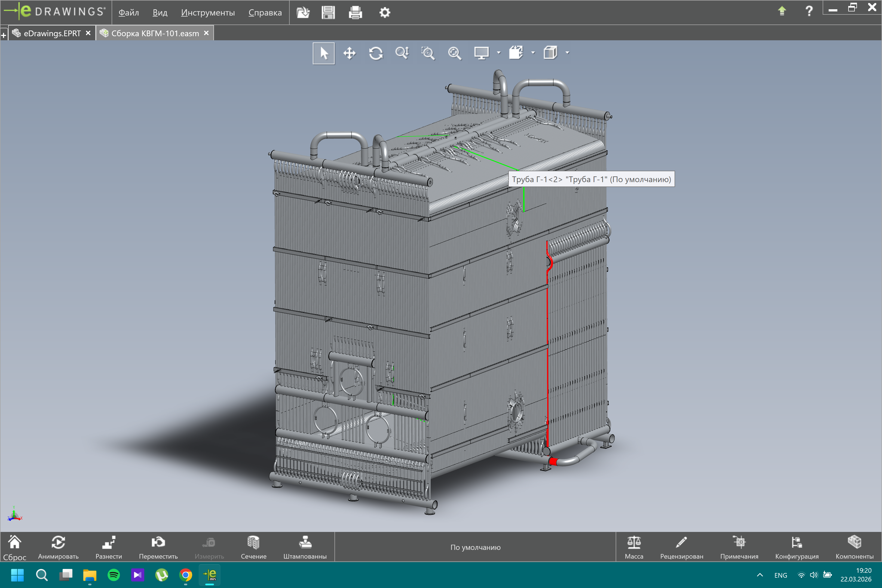The height and width of the screenshot is (588, 882).
Task: Open the Components (Компоненты) panel
Action: (854, 547)
